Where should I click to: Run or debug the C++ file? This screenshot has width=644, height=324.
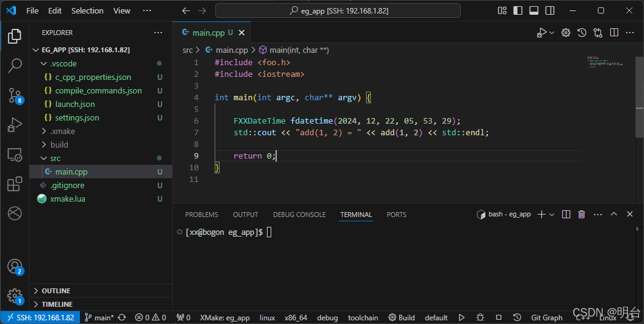[x=541, y=33]
